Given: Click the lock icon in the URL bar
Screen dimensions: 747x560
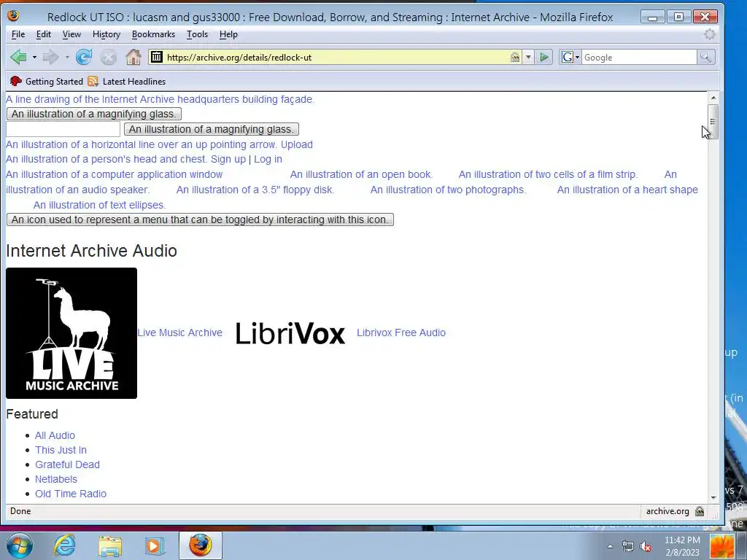Looking at the screenshot, I should 515,57.
